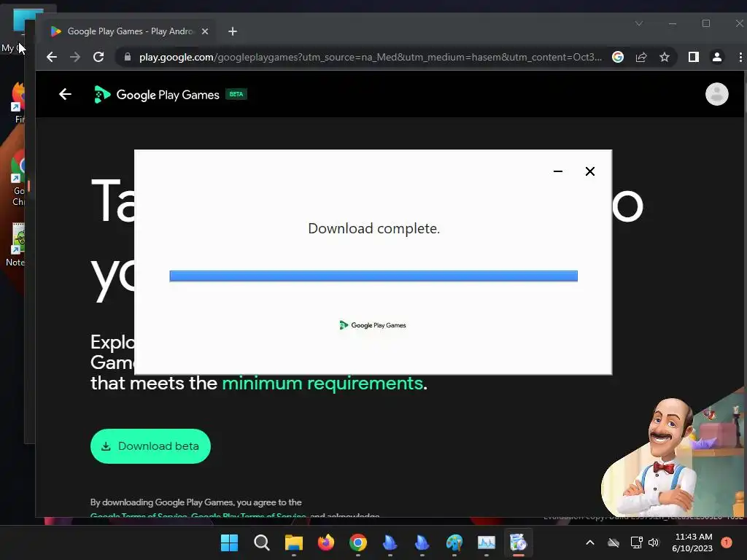View site info via the padlock icon
This screenshot has width=747, height=560.
(127, 57)
